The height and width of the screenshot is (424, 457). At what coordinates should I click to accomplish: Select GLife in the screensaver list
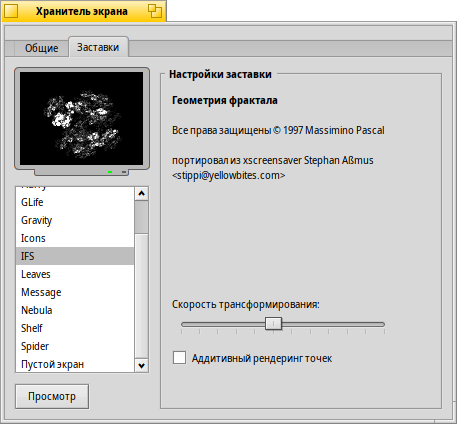[x=75, y=202]
